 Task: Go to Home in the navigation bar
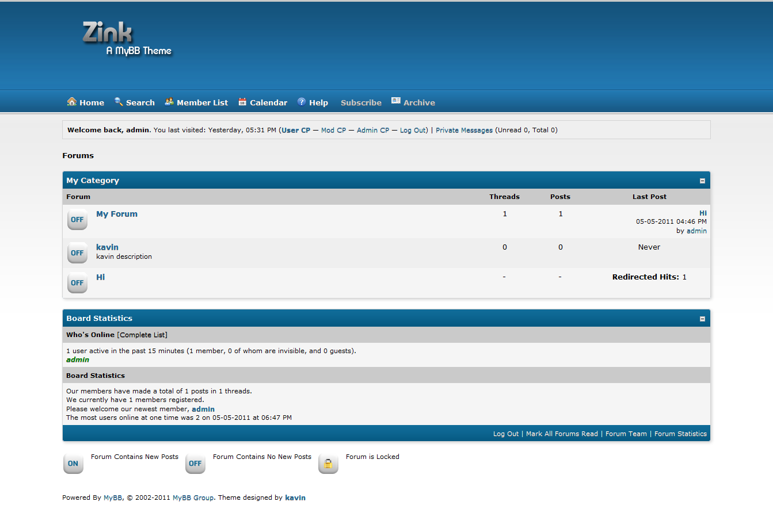92,103
